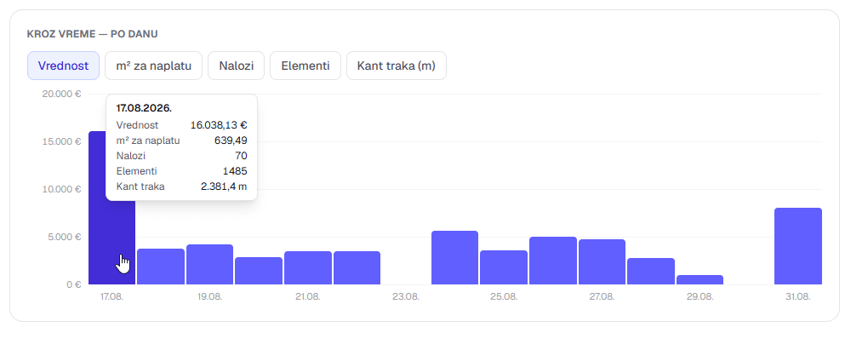
Task: Click the bar above the 21.08. label
Action: pos(308,268)
